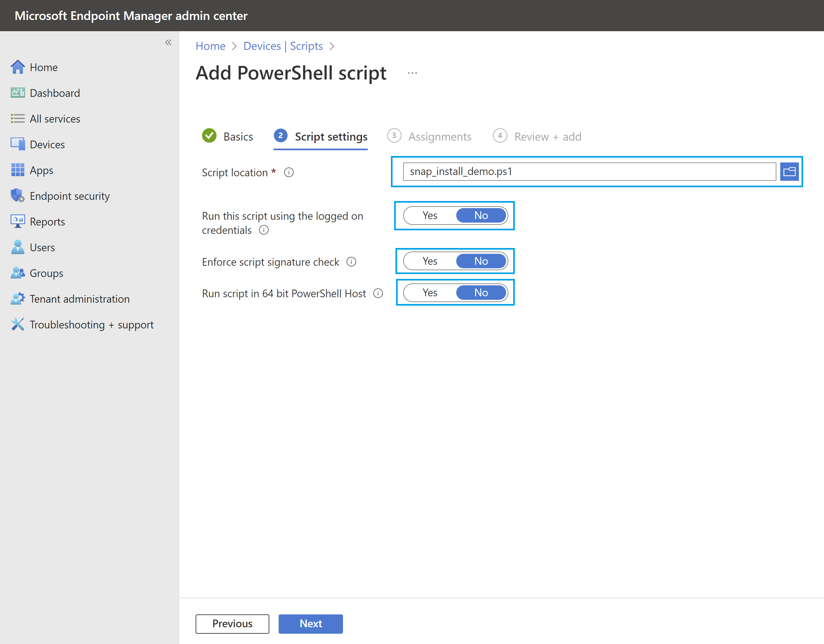Select Users in the navigation pane
Image resolution: width=824 pixels, height=644 pixels.
click(x=42, y=247)
